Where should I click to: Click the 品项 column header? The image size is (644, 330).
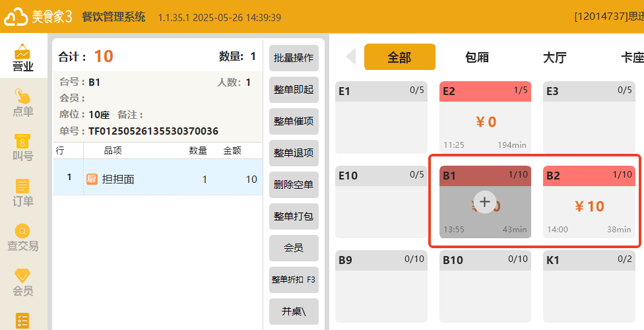coord(113,151)
